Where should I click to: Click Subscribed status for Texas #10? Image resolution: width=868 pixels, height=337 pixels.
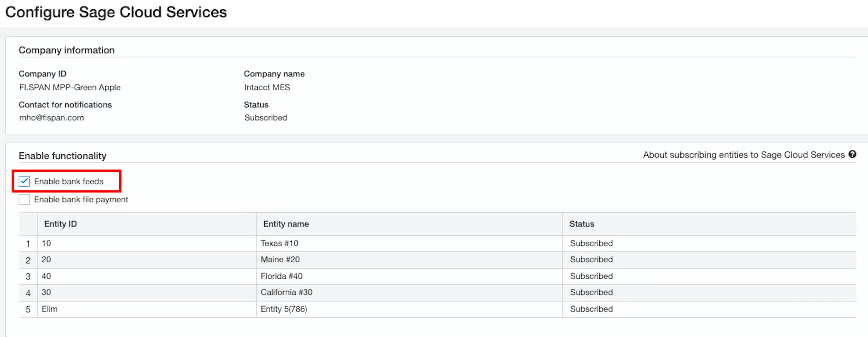(x=591, y=243)
